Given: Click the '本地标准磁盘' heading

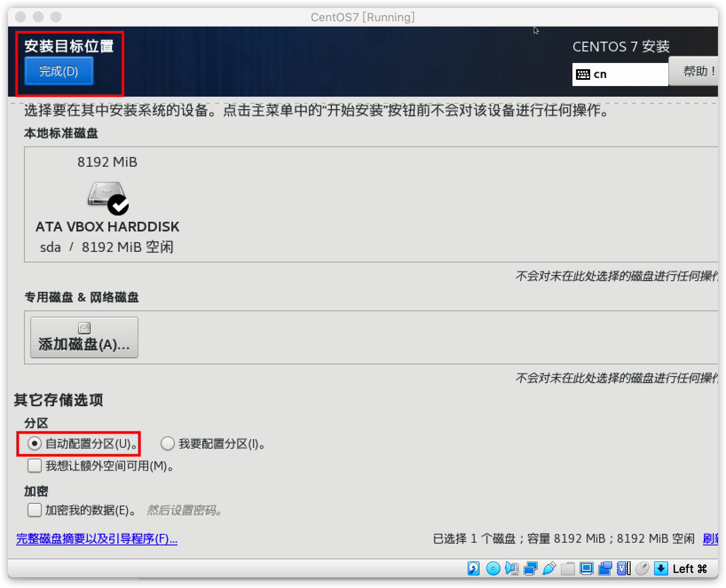Looking at the screenshot, I should point(61,133).
